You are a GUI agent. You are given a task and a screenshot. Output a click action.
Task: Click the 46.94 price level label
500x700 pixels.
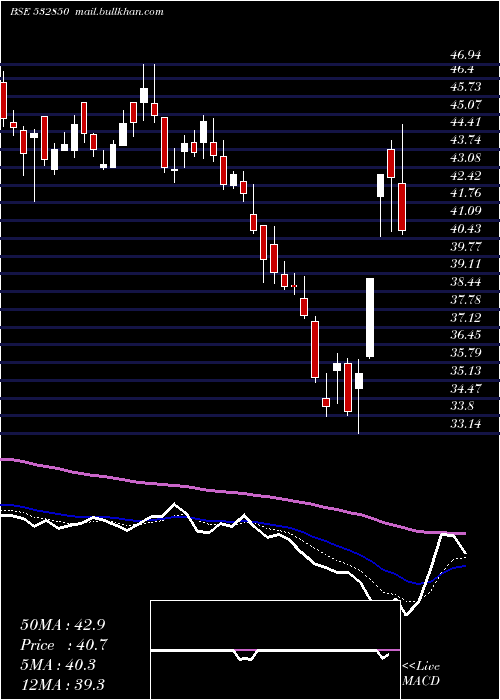pos(466,55)
